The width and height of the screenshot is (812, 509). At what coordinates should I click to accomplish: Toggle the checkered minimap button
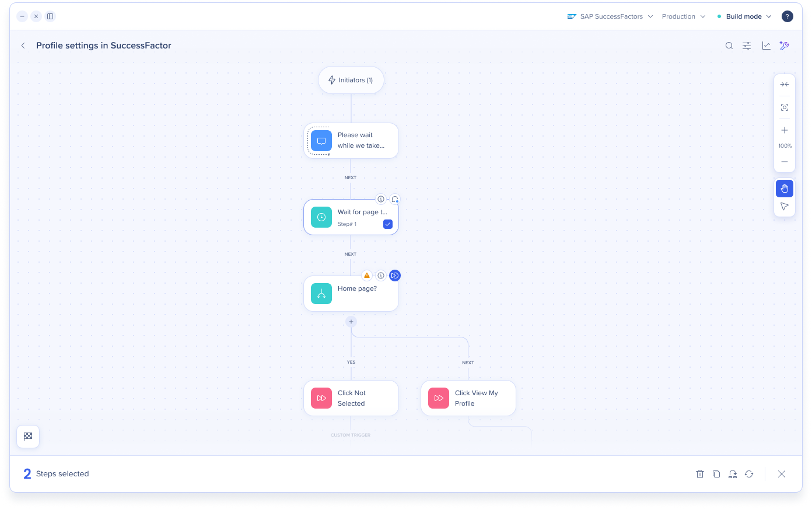click(x=28, y=436)
